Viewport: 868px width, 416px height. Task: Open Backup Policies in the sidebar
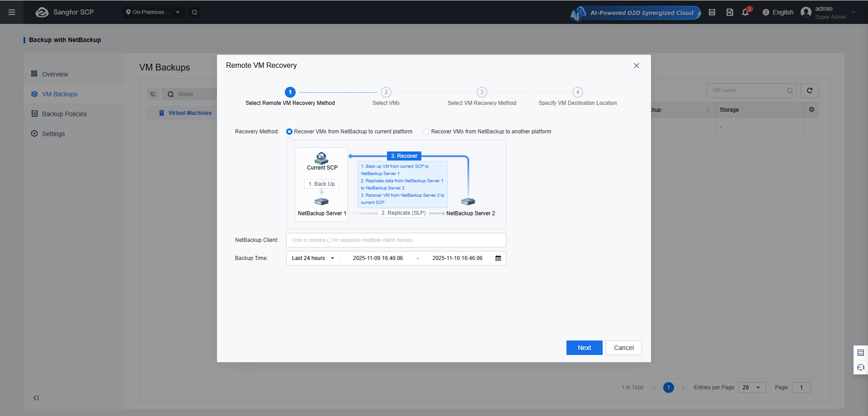click(x=74, y=114)
